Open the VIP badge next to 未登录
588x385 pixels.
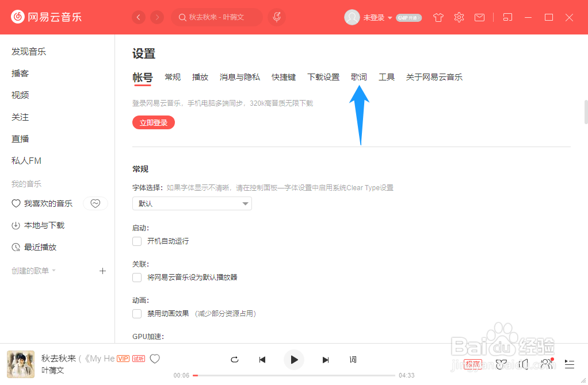[408, 18]
